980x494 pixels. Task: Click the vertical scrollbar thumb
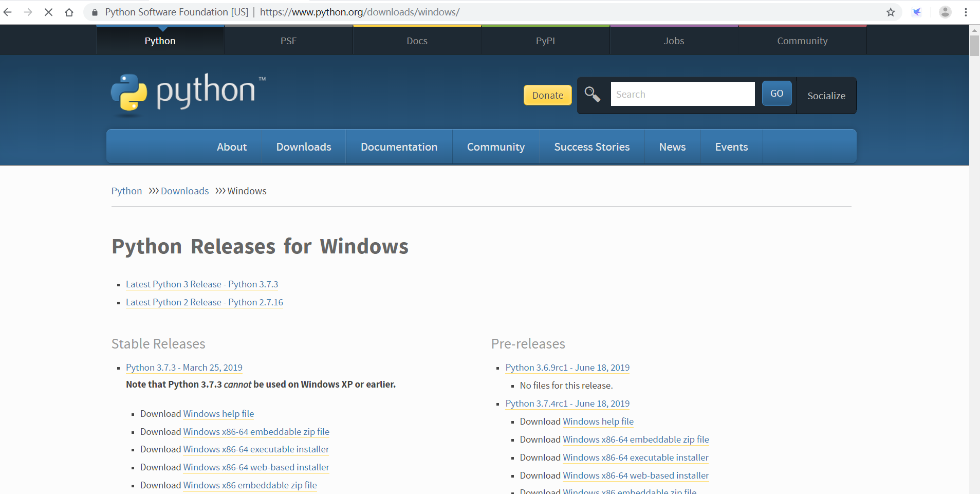pyautogui.click(x=974, y=45)
